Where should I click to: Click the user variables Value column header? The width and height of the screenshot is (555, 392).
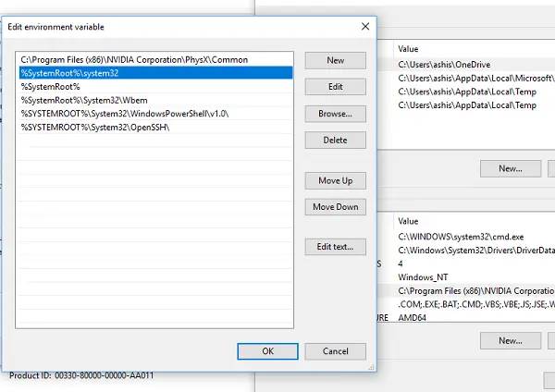408,49
